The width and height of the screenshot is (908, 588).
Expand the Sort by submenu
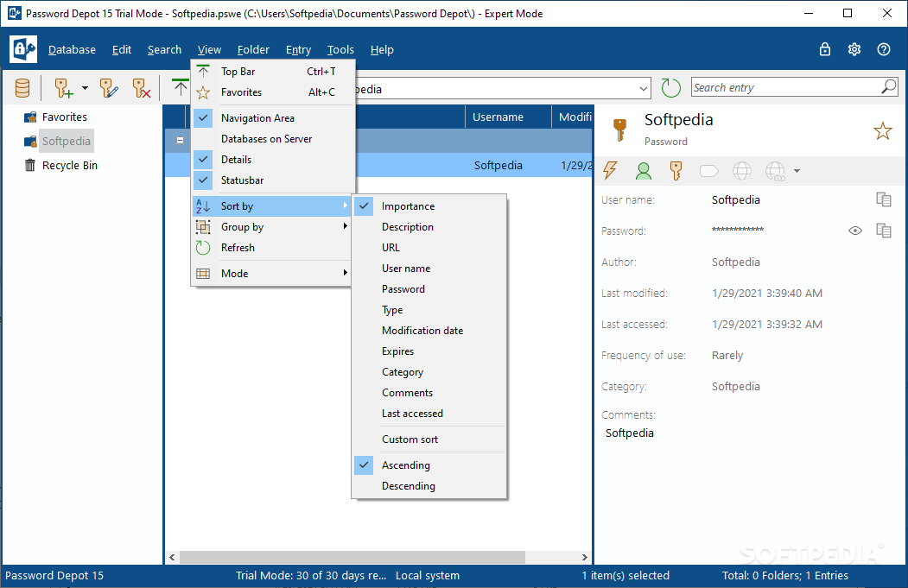click(x=272, y=206)
